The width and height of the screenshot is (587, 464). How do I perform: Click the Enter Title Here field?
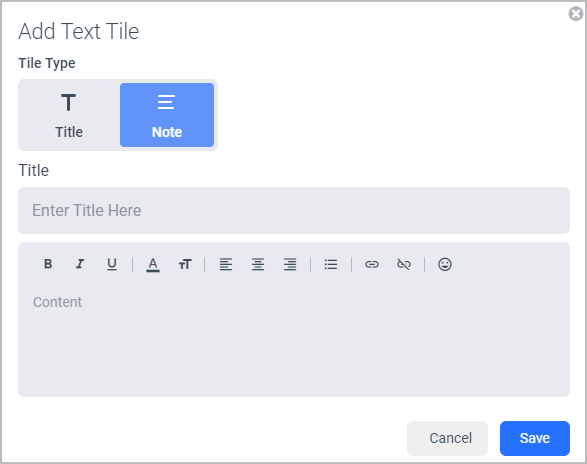coord(294,210)
